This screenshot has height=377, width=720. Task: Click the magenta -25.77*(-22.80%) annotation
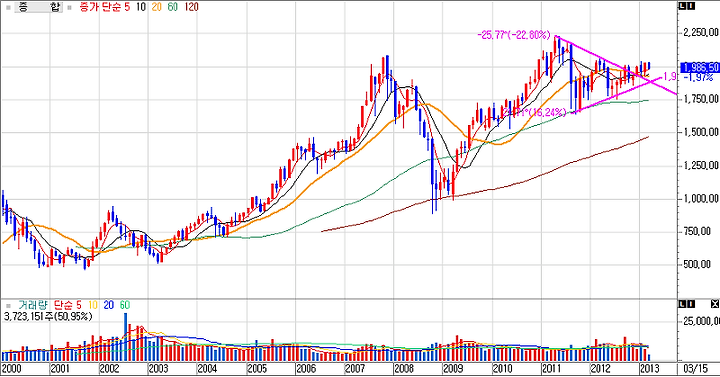(x=513, y=35)
